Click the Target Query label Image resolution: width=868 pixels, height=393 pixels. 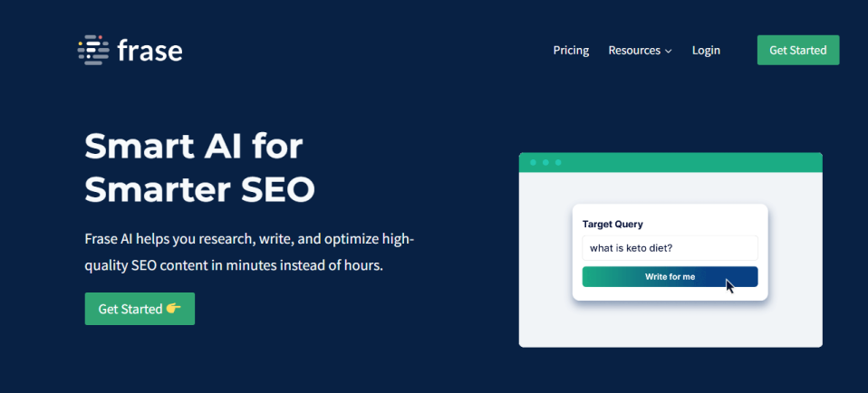click(x=612, y=225)
